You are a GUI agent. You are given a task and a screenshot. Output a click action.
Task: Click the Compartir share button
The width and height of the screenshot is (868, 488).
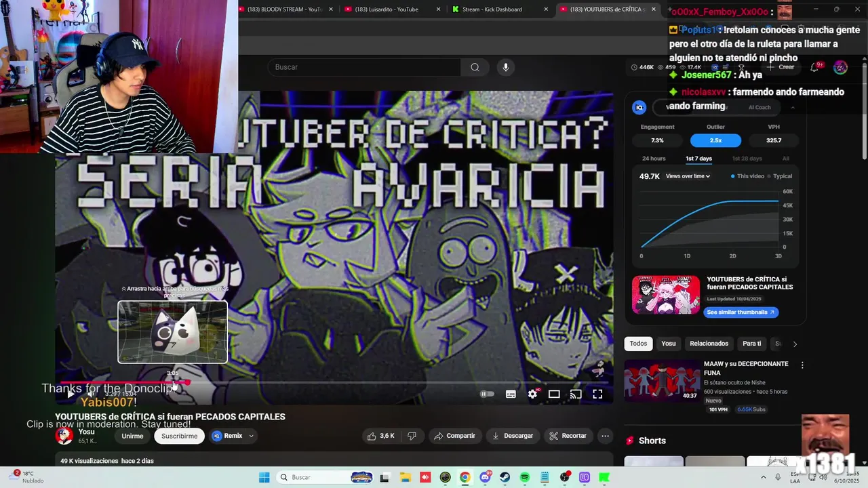tap(454, 436)
